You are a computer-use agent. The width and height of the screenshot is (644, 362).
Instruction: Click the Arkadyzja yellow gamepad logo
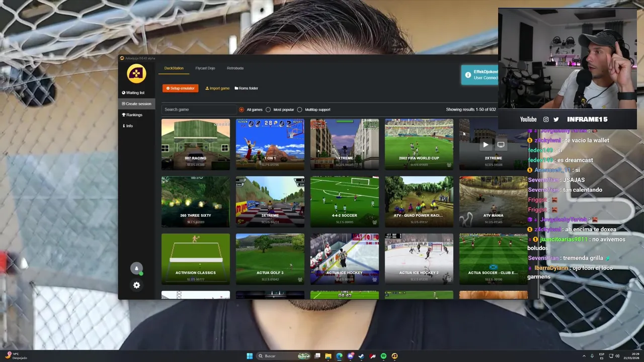tap(136, 74)
